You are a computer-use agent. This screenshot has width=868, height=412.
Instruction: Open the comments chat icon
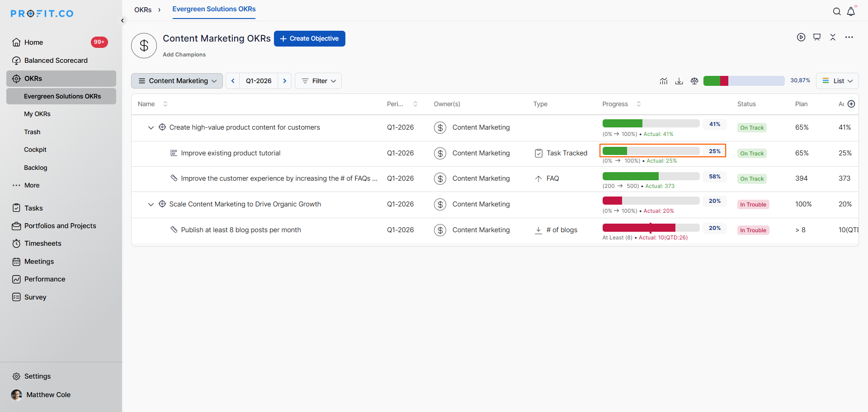pos(817,37)
